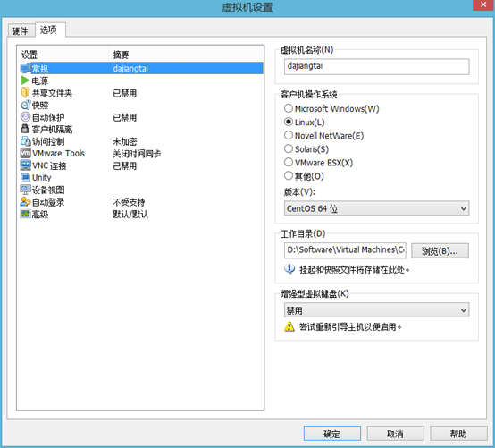Click the monitor icon beside 常规
The image size is (495, 448).
(x=25, y=68)
